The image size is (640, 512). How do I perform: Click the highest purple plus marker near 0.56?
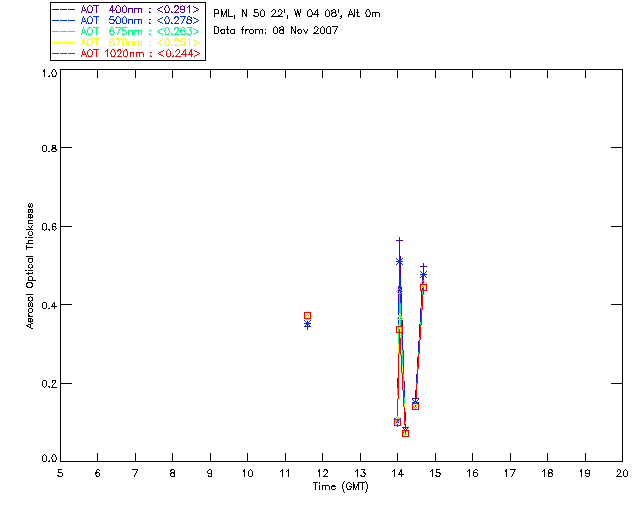click(x=400, y=240)
